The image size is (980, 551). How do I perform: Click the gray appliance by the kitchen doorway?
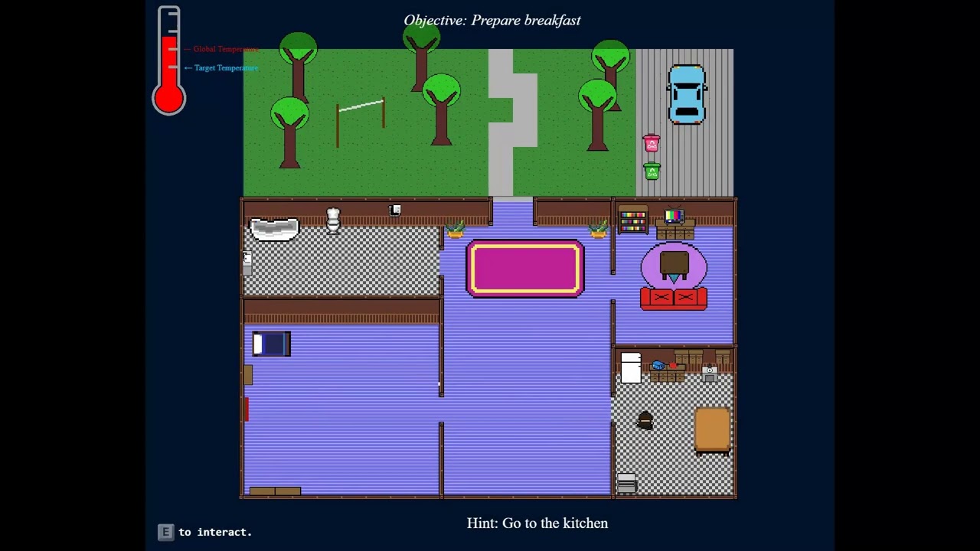626,483
